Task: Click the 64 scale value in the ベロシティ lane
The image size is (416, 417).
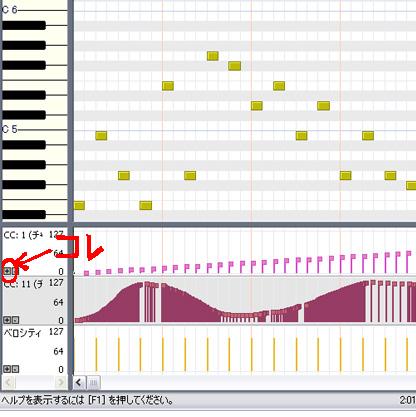Action: click(x=58, y=351)
